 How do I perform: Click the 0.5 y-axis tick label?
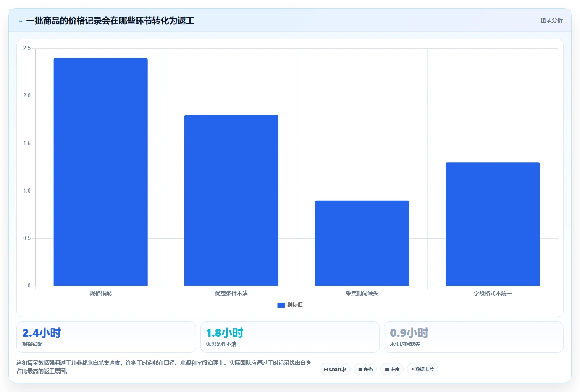(27, 238)
